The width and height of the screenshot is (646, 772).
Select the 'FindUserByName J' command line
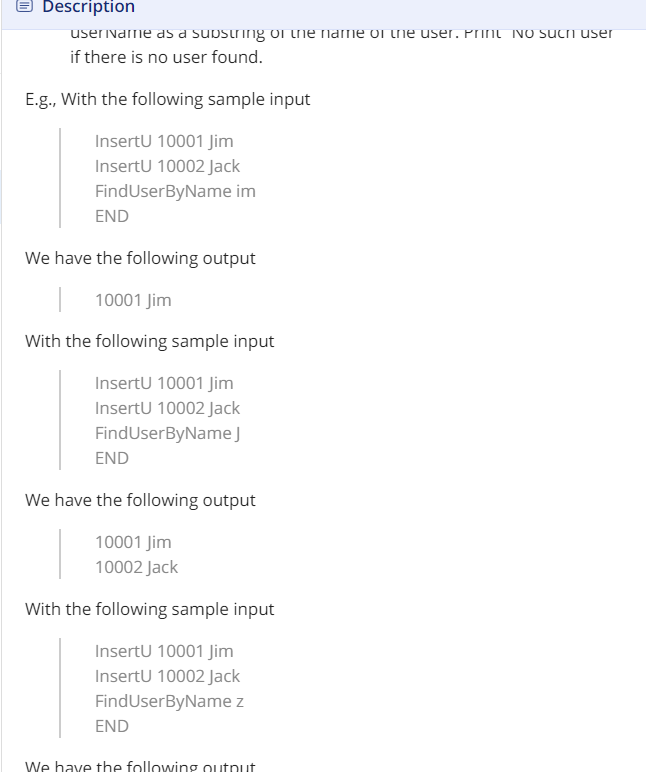pyautogui.click(x=167, y=433)
